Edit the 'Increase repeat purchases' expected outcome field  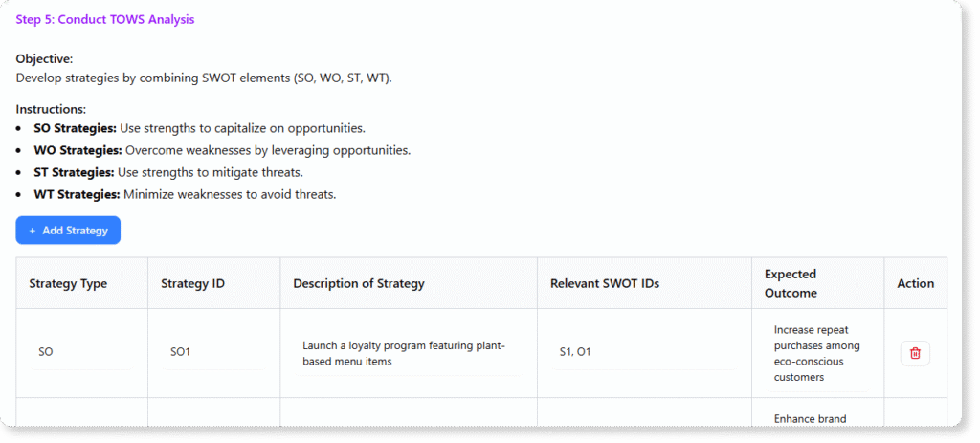tap(817, 354)
